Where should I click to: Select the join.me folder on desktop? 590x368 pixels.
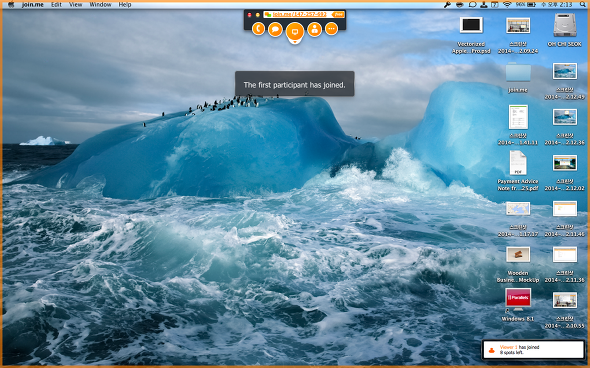[x=518, y=78]
